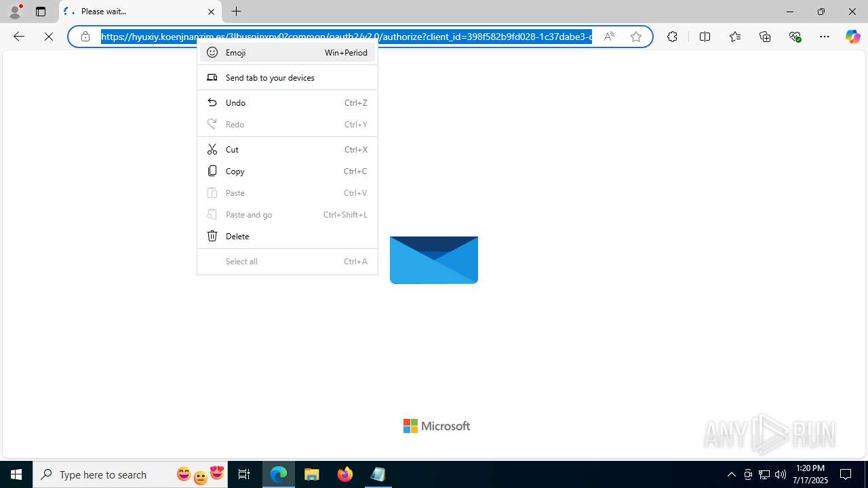Stop loading the page
Image resolution: width=868 pixels, height=488 pixels.
pos(49,37)
